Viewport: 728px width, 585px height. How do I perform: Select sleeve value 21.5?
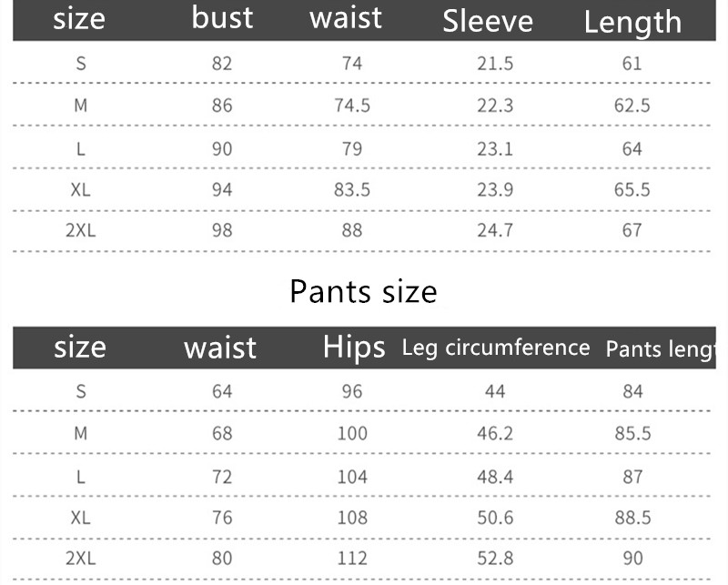click(x=495, y=64)
